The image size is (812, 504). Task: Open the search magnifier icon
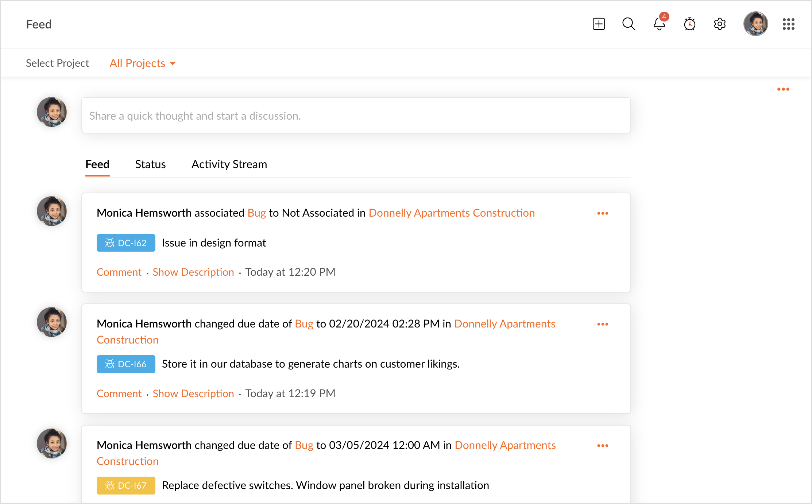pos(629,24)
